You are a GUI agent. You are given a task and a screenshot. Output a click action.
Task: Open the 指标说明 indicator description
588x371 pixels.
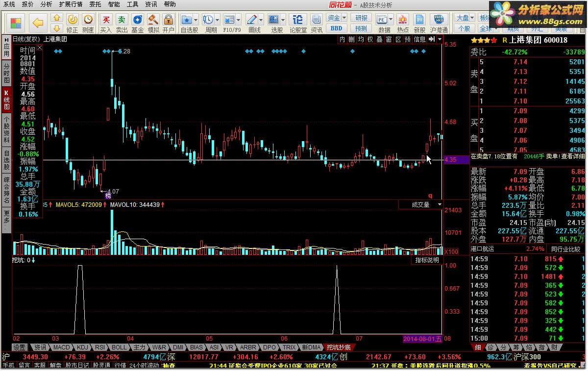pyautogui.click(x=427, y=260)
